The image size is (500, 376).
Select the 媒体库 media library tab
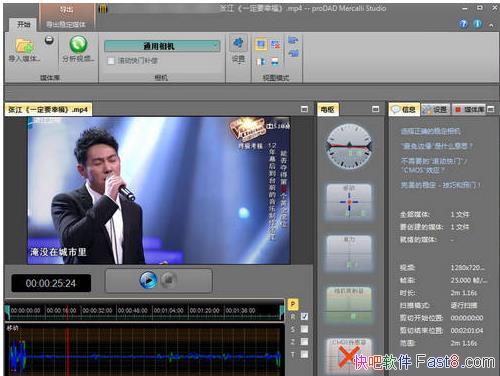click(470, 109)
